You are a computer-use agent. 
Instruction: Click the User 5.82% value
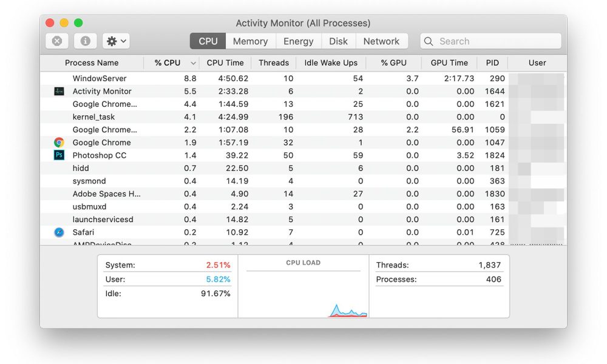tap(218, 279)
